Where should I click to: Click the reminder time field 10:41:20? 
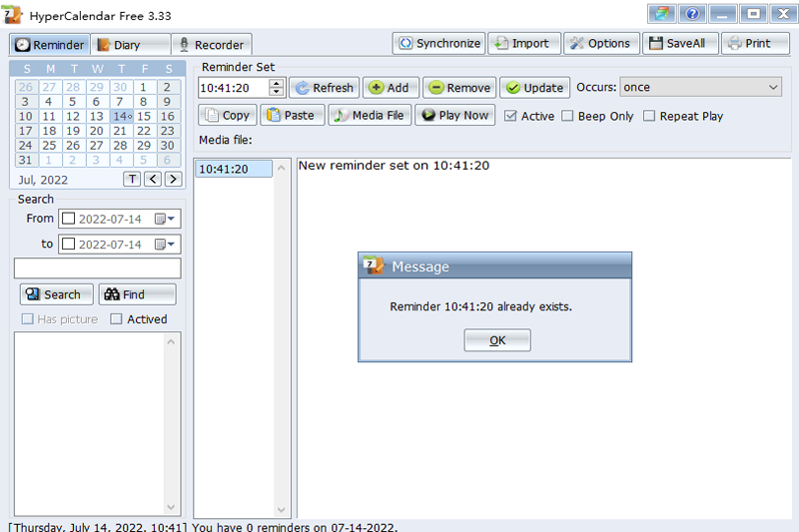(x=234, y=88)
